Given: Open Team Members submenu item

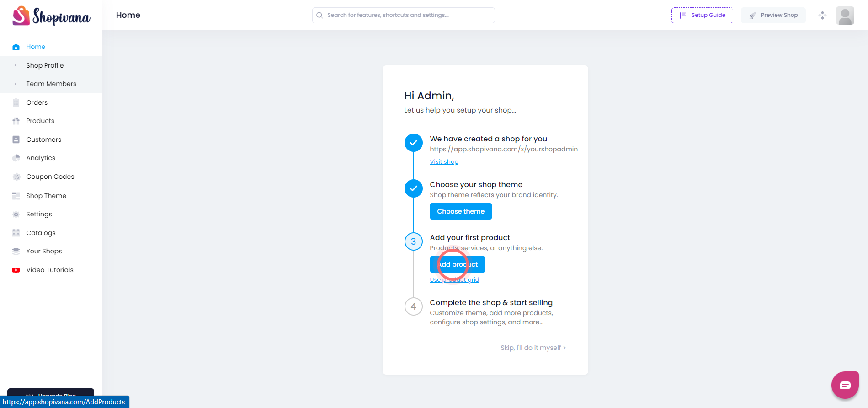Looking at the screenshot, I should (x=51, y=84).
